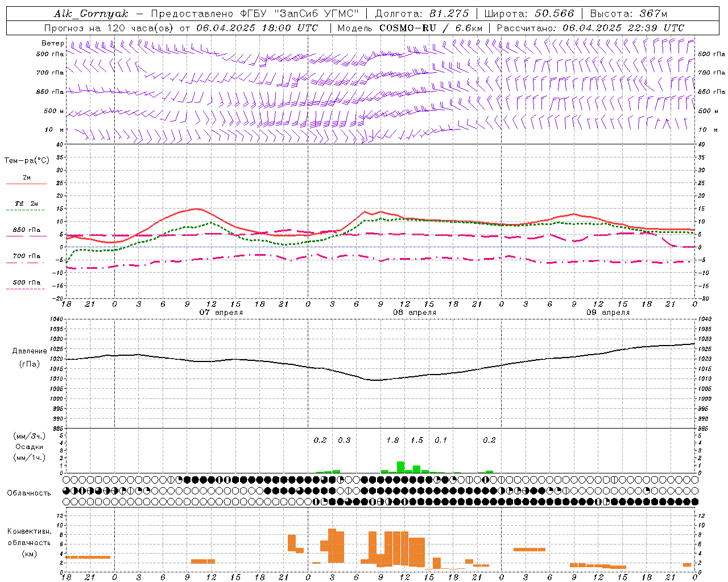This screenshot has height=582, width=728.
Task: Select the longitude value 81.275
Action: [x=449, y=14]
